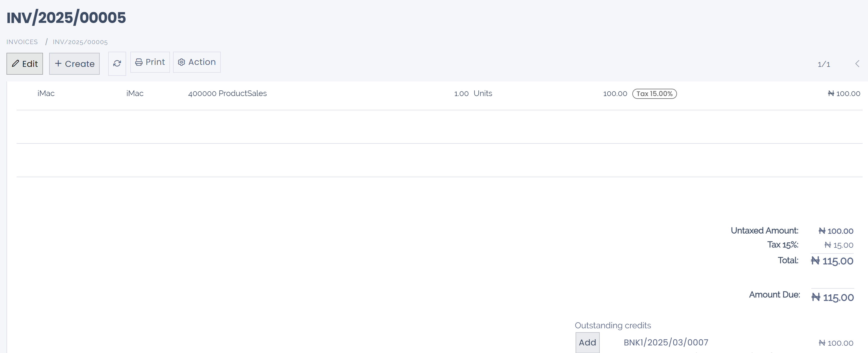868x353 pixels.
Task: Open the BNK1/2025/03/0007 credit entry
Action: coord(665,342)
